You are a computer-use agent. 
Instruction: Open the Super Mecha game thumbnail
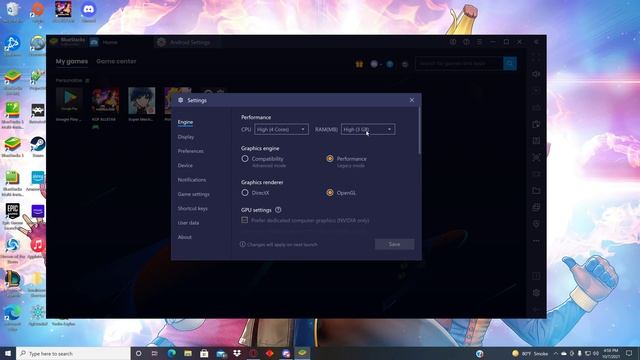coord(142,101)
